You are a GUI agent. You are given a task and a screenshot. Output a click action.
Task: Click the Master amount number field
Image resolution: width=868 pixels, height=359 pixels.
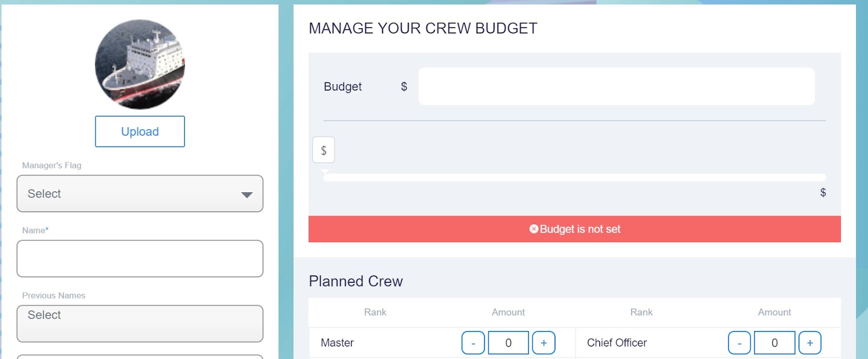pyautogui.click(x=508, y=343)
